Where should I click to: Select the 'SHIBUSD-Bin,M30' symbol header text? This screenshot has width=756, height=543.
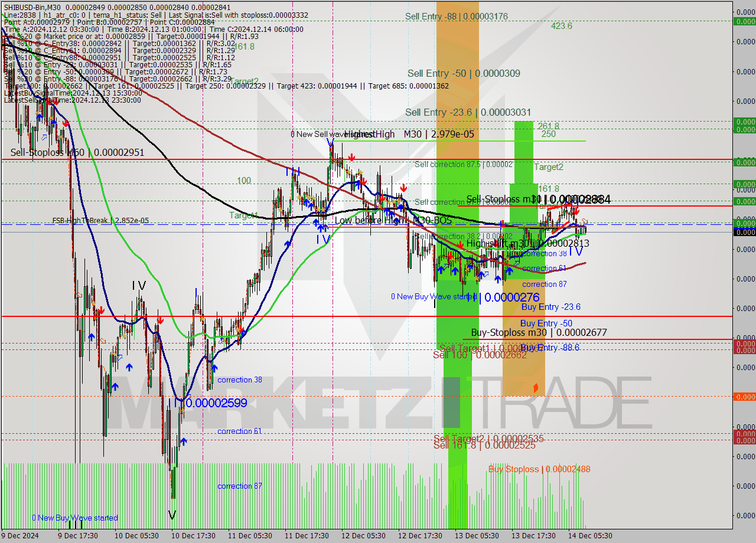pyautogui.click(x=32, y=7)
